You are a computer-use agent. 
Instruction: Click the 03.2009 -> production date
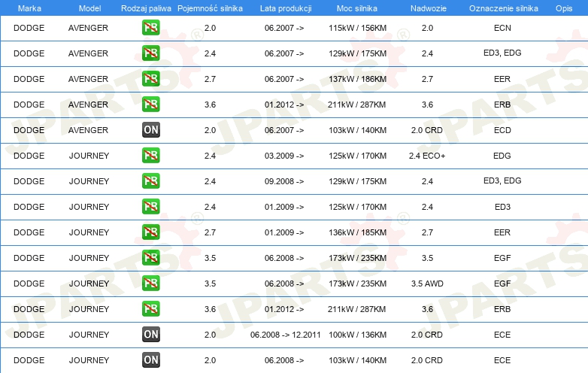[284, 156]
